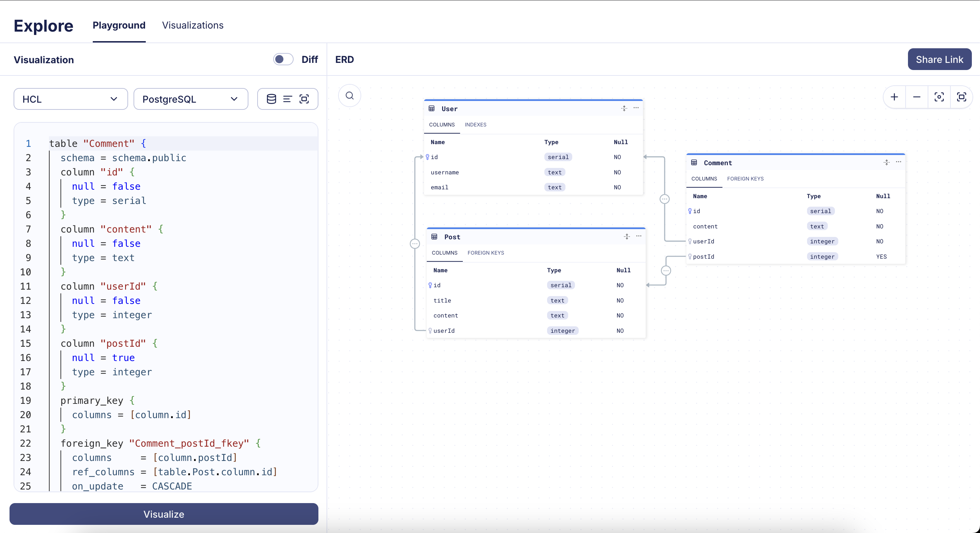Viewport: 980px width, 533px height.
Task: Click the drag handle icon on the Post table
Action: pyautogui.click(x=627, y=236)
